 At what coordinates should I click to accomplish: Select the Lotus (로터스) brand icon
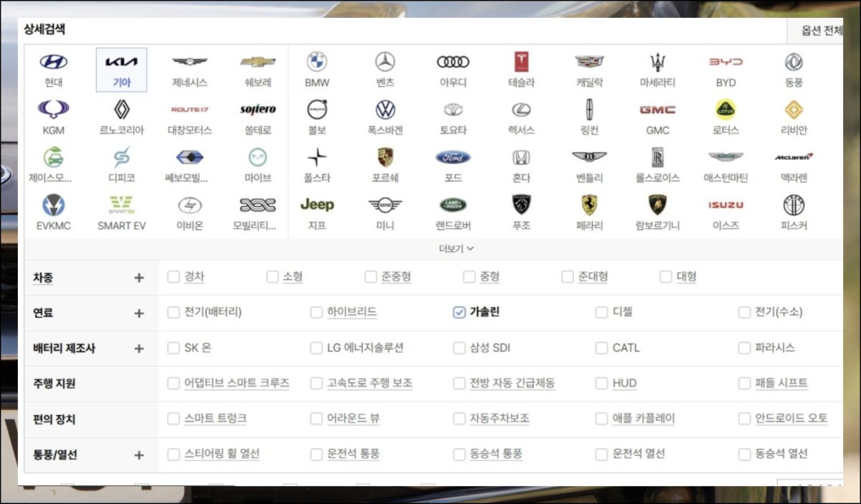(725, 109)
